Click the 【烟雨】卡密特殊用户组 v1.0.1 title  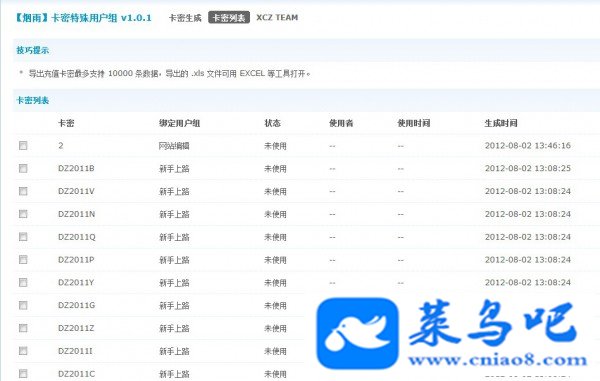(x=83, y=18)
